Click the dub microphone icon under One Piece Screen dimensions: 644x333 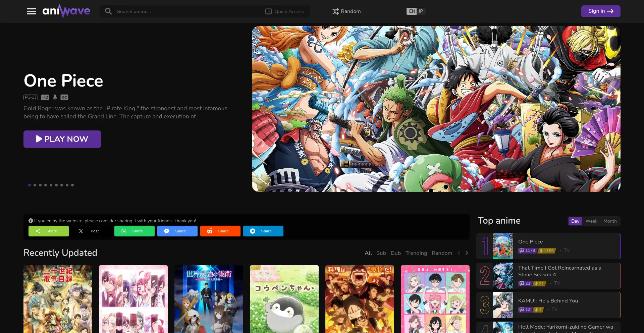(x=55, y=97)
